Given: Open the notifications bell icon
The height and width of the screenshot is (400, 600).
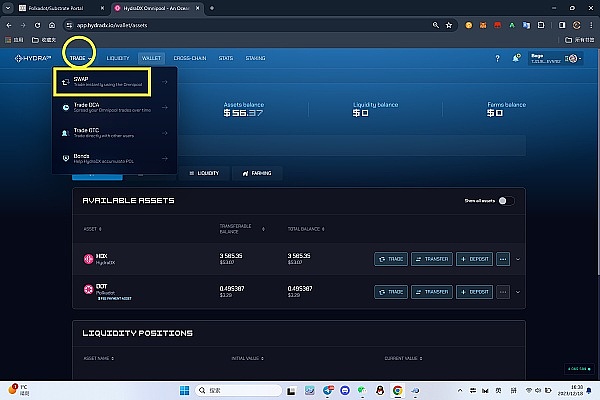Looking at the screenshot, I should point(517,59).
